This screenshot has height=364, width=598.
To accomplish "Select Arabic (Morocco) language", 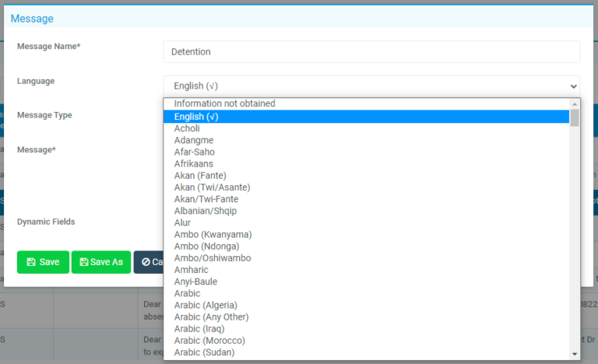I will (209, 341).
